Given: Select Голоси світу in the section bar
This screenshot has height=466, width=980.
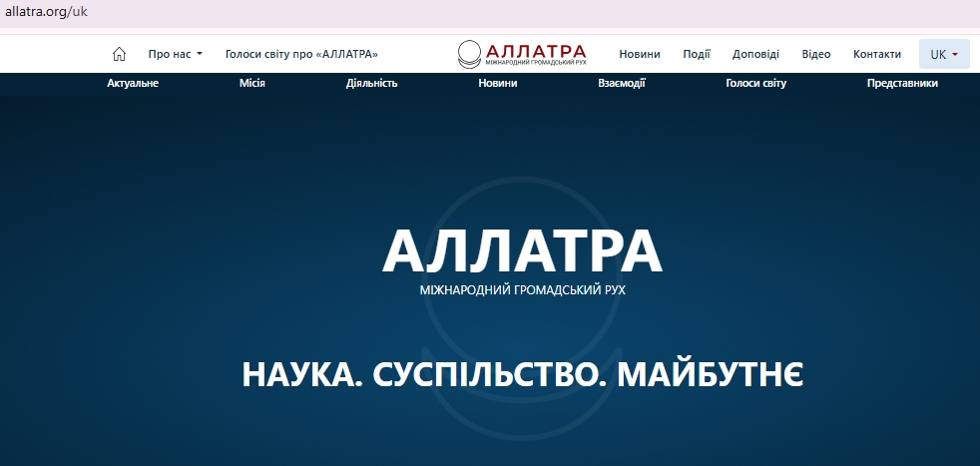Looking at the screenshot, I should (755, 84).
